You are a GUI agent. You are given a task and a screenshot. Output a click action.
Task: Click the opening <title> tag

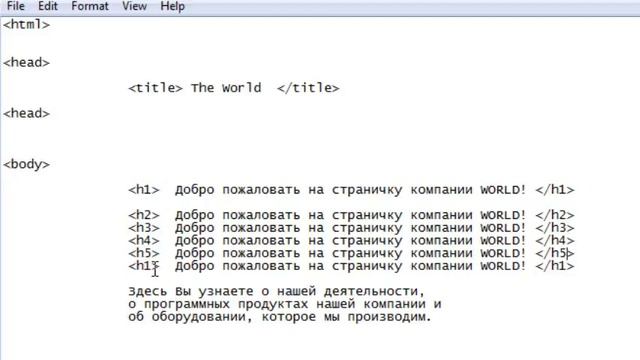(x=156, y=88)
